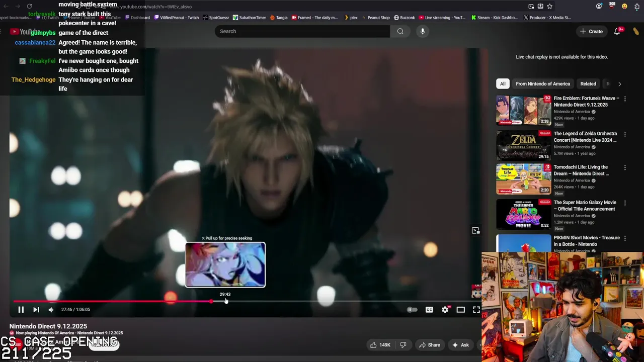Open the notifications bell

tap(617, 31)
